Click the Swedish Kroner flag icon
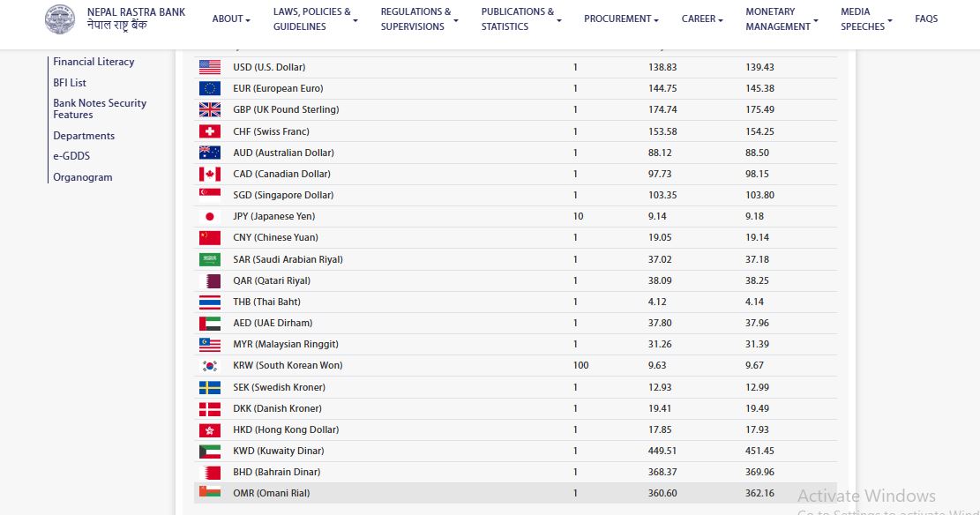Image resolution: width=980 pixels, height=515 pixels. click(x=210, y=387)
